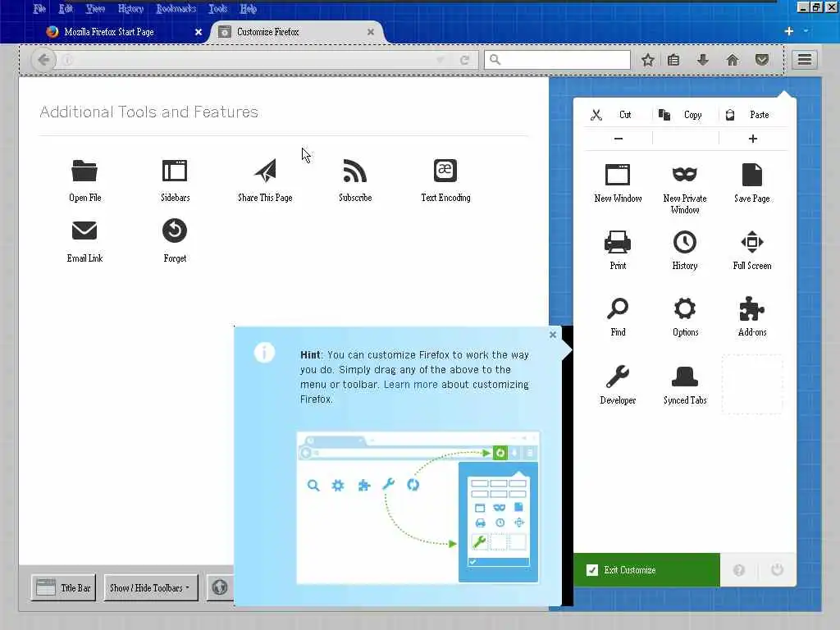Screen dimensions: 840x630
Task: Open the Edit menu
Action: point(66,8)
